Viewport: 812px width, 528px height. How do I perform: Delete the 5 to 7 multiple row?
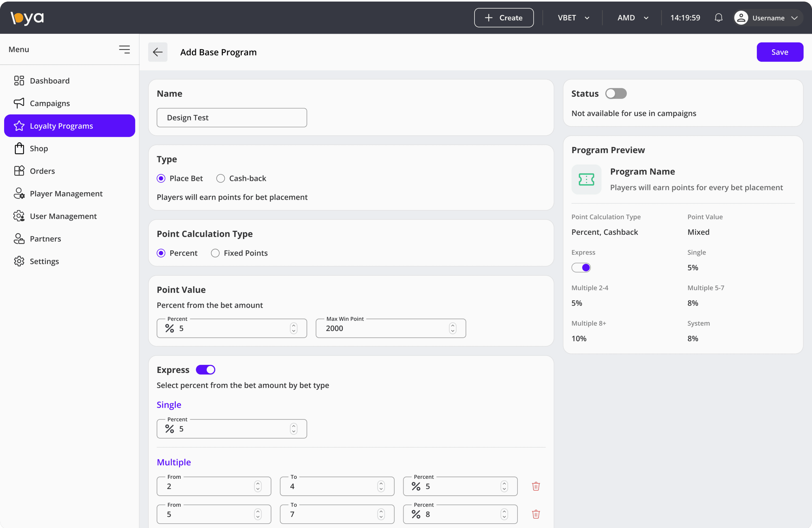click(536, 514)
